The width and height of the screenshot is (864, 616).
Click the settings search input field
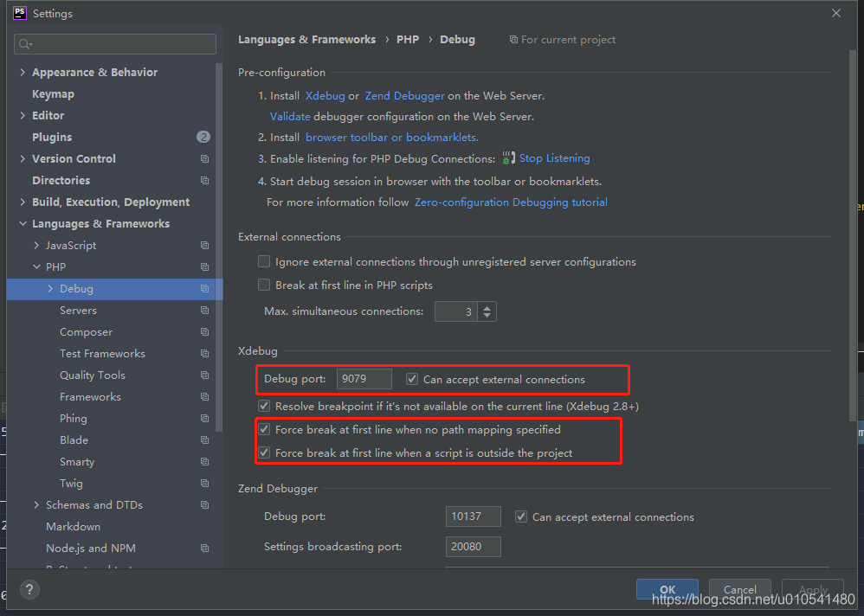pos(115,44)
